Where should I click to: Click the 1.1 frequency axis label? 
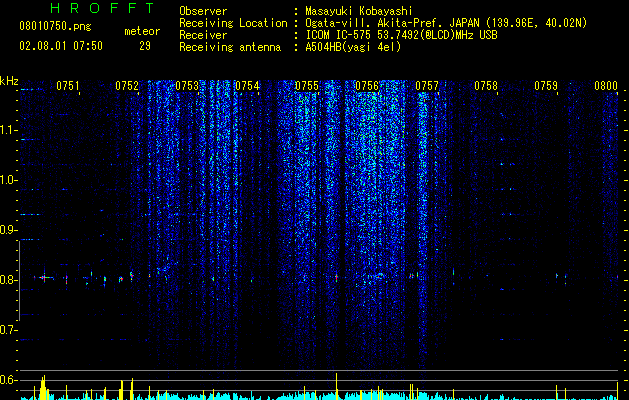[8, 130]
